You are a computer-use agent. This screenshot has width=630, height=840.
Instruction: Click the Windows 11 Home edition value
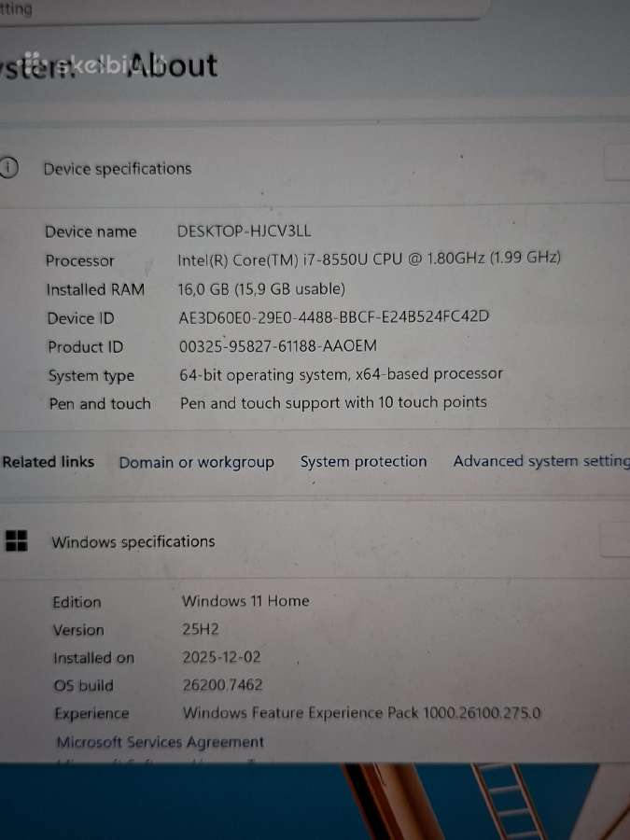pos(245,600)
